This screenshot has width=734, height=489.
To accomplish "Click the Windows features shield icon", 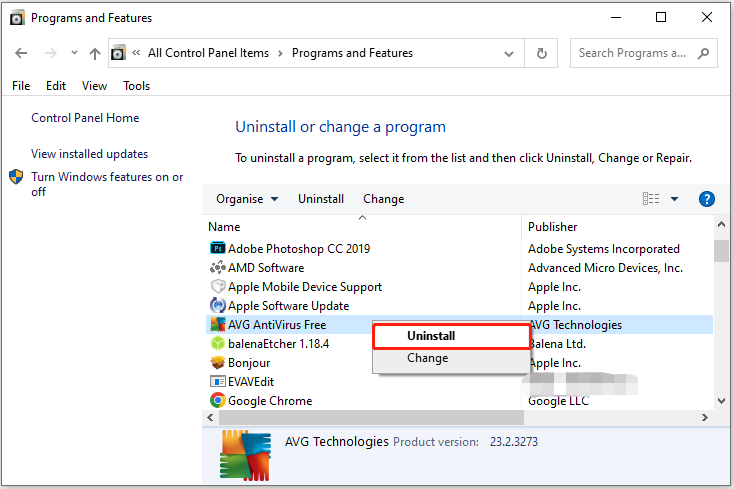I will pos(16,177).
